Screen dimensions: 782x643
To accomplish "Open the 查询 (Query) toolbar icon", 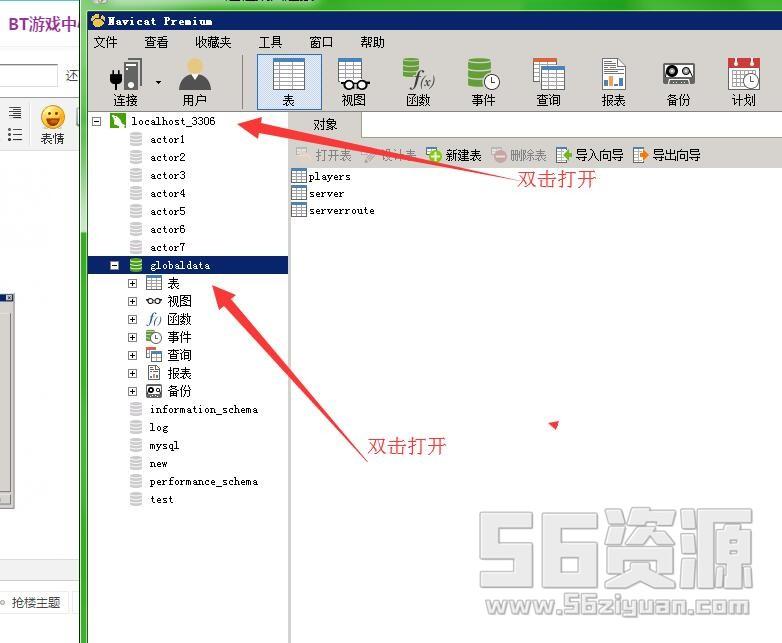I will [548, 80].
